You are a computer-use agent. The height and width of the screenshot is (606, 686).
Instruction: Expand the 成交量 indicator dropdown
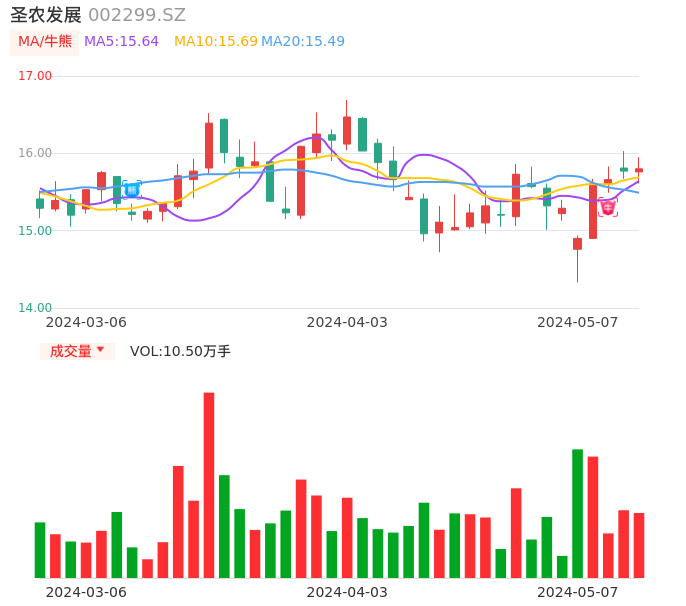[x=77, y=351]
